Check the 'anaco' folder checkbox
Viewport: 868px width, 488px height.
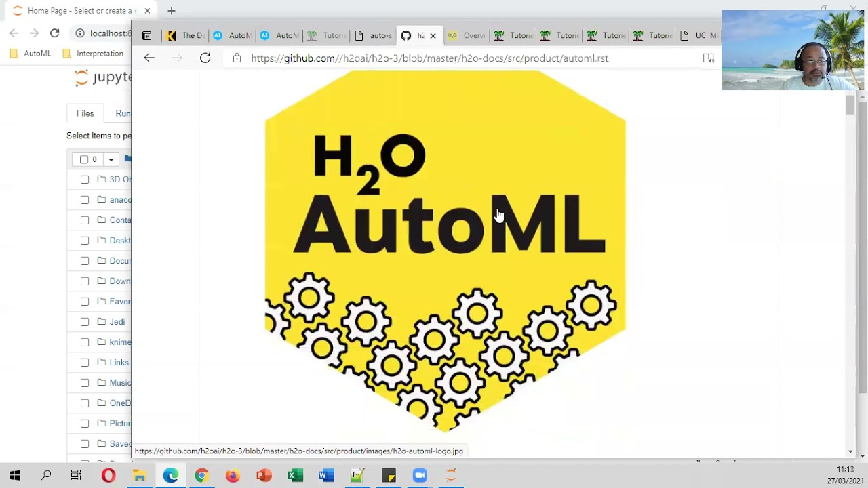[x=85, y=200]
